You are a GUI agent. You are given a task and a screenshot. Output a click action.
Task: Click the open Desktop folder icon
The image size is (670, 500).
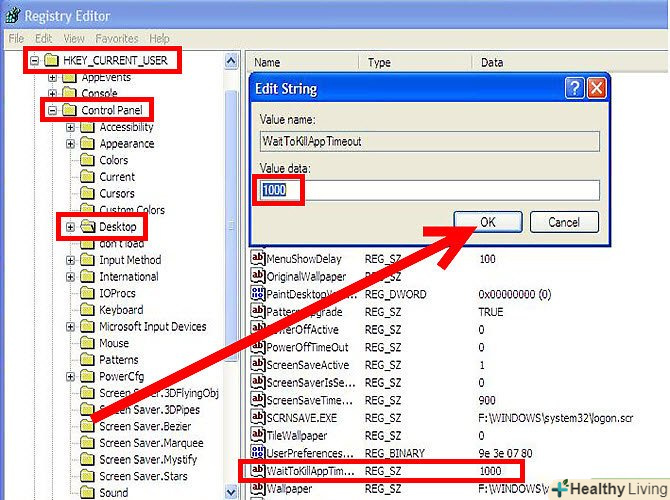88,226
